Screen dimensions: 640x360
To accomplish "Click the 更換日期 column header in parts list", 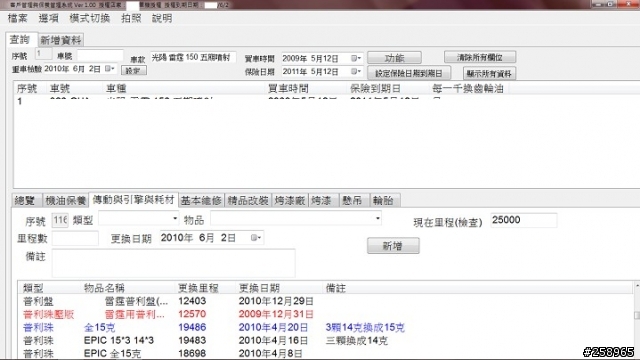I will coord(279,288).
